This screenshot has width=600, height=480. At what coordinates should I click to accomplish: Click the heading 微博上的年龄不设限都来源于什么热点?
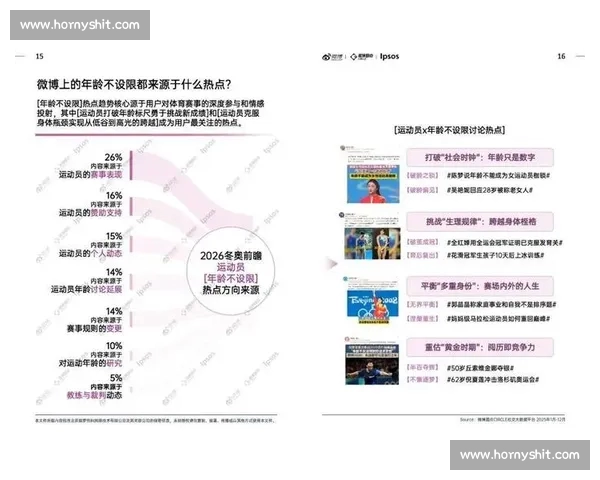[134, 85]
